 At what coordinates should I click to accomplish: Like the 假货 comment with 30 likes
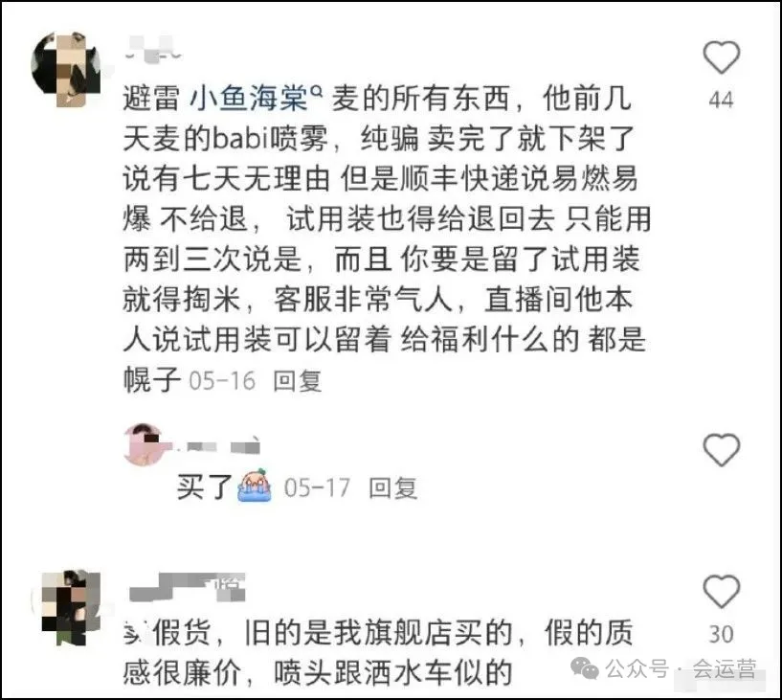[x=721, y=591]
